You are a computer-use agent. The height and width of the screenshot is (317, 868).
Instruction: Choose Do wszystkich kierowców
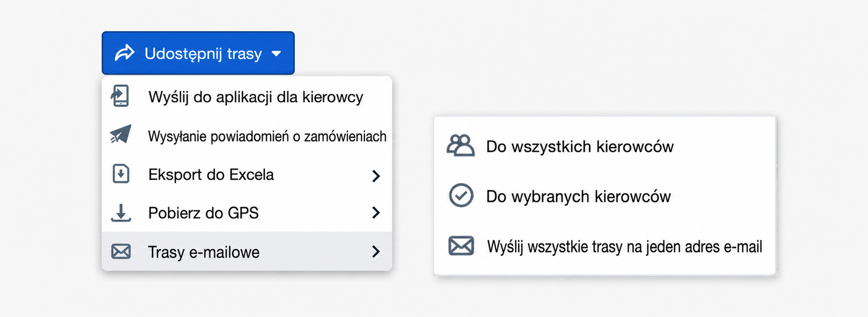pos(604,146)
